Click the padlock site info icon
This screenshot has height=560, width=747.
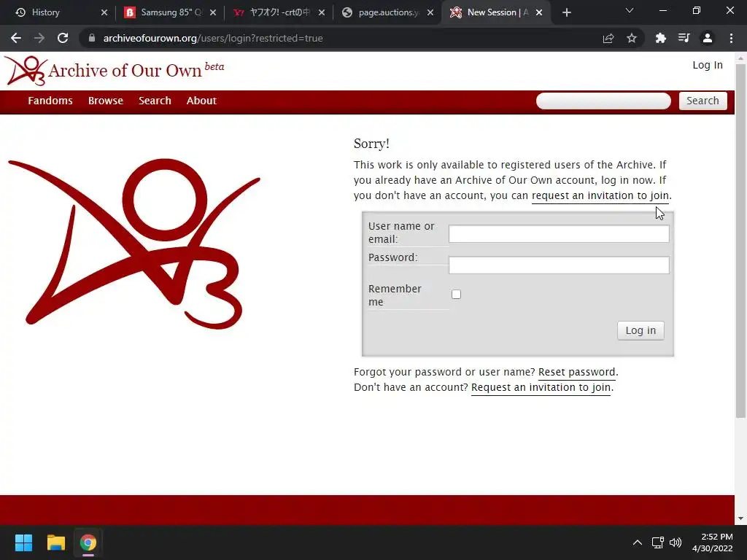[x=92, y=38]
